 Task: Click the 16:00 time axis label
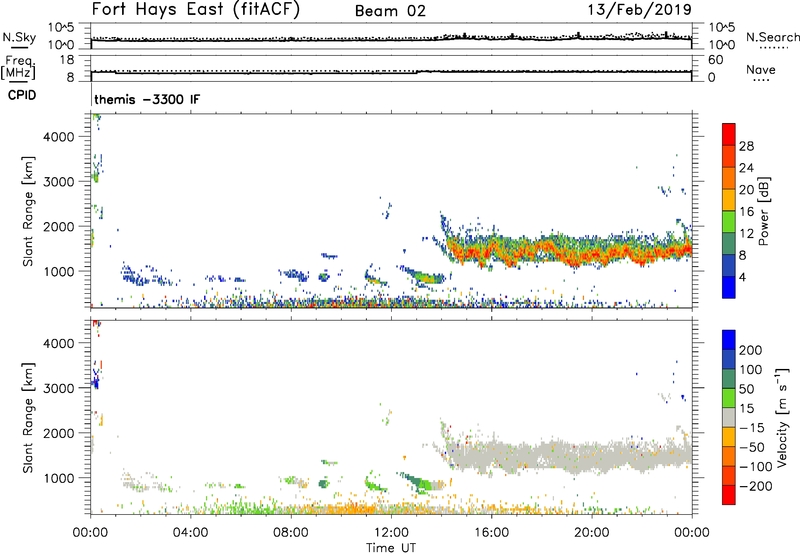point(491,533)
